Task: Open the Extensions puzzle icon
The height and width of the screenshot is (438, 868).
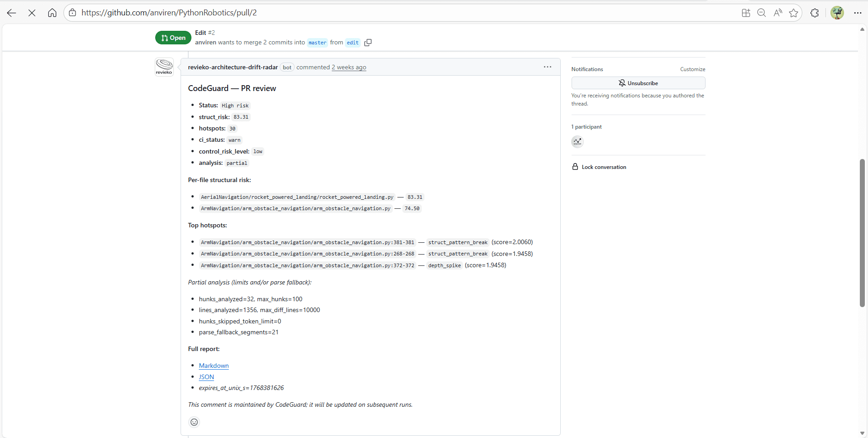Action: [x=815, y=13]
